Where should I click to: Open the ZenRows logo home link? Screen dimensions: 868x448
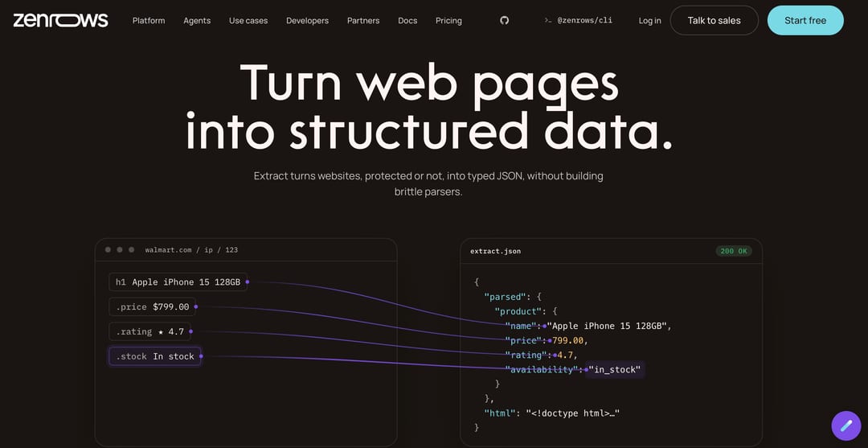pyautogui.click(x=61, y=20)
